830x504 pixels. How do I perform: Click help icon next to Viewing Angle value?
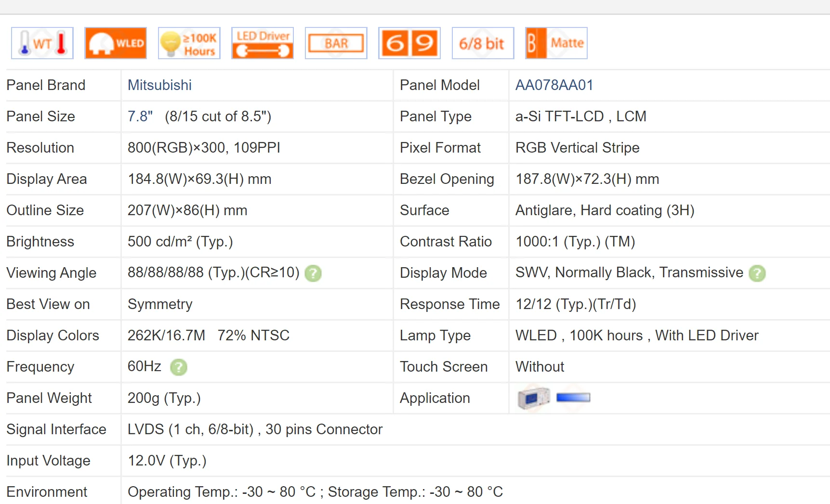pyautogui.click(x=313, y=273)
